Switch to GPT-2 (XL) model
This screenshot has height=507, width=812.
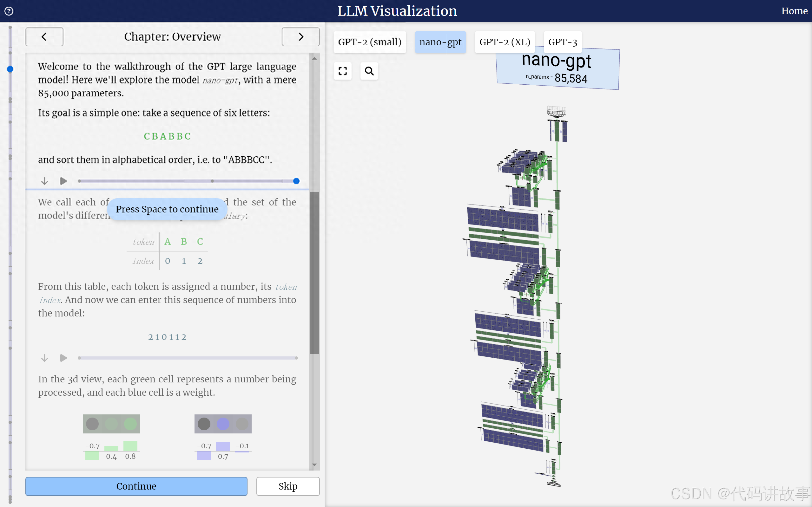coord(504,42)
